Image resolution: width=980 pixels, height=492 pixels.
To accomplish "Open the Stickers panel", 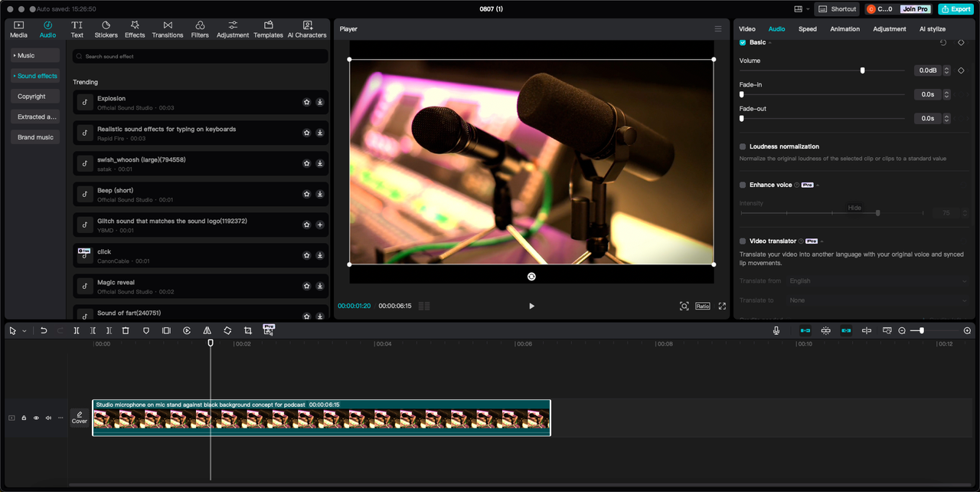I will pos(106,29).
